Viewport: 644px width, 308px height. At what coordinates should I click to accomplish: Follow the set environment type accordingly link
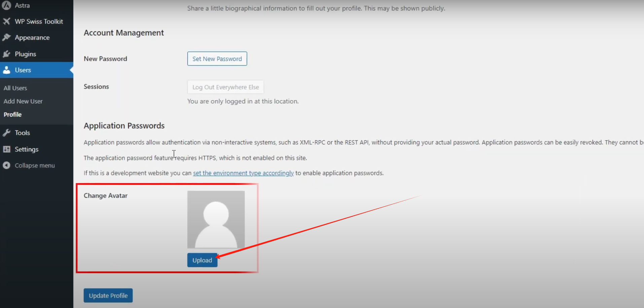coord(243,173)
